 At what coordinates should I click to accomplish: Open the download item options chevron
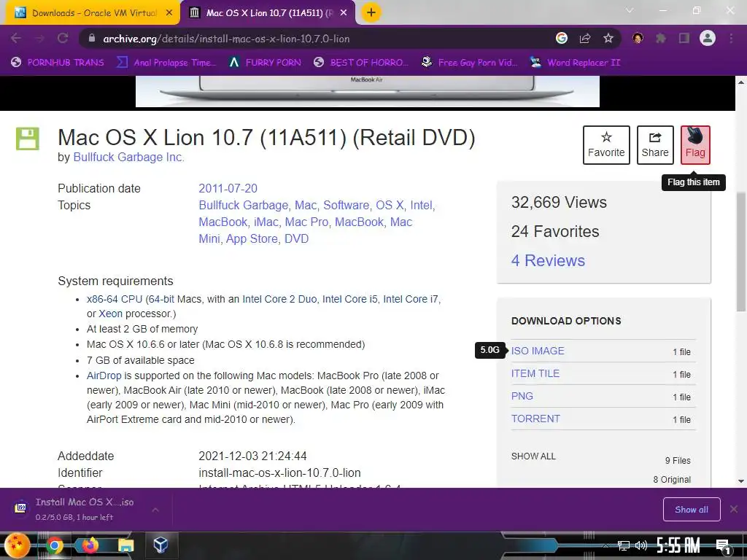(x=155, y=510)
